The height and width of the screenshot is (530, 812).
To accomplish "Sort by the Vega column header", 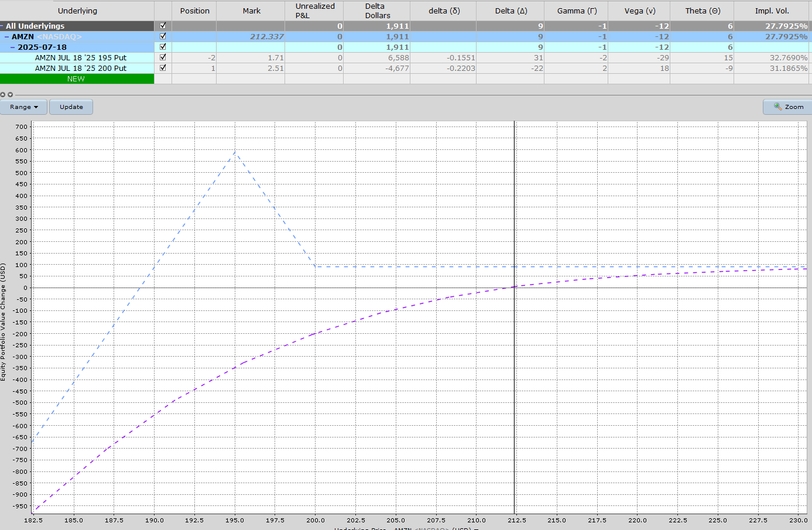I will pos(639,11).
